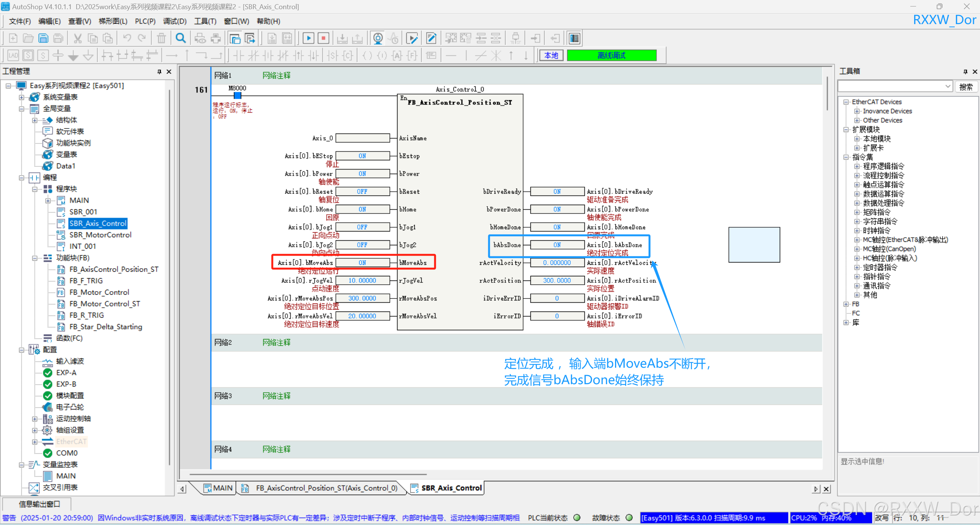
Task: Click the 本地 button
Action: [551, 56]
